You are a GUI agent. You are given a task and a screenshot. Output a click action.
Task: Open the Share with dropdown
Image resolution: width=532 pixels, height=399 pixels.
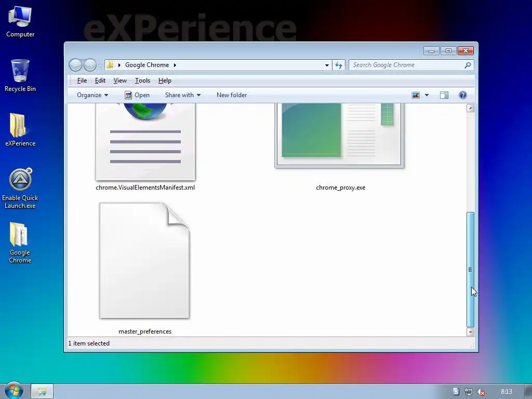(182, 95)
